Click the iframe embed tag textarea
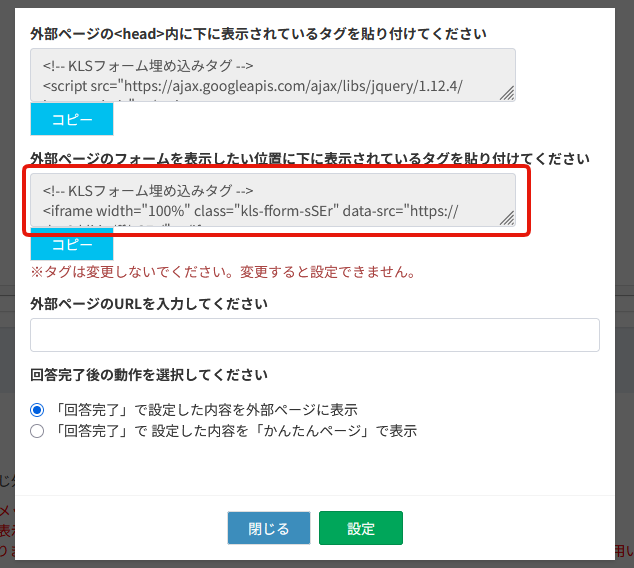Screen dimensions: 634x568 click(273, 200)
